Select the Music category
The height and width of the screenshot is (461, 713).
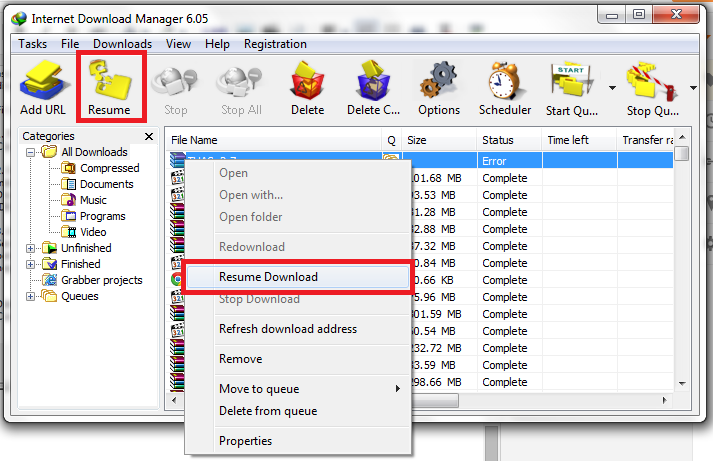coord(93,200)
